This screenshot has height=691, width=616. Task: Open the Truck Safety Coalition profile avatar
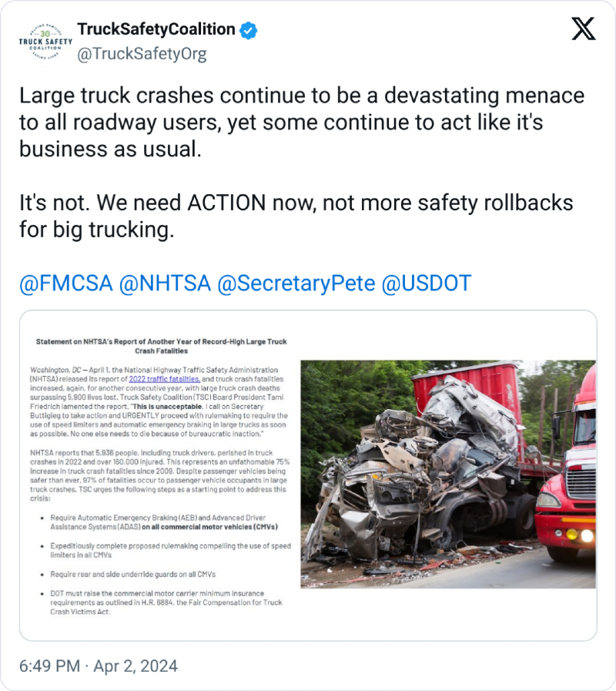click(45, 42)
